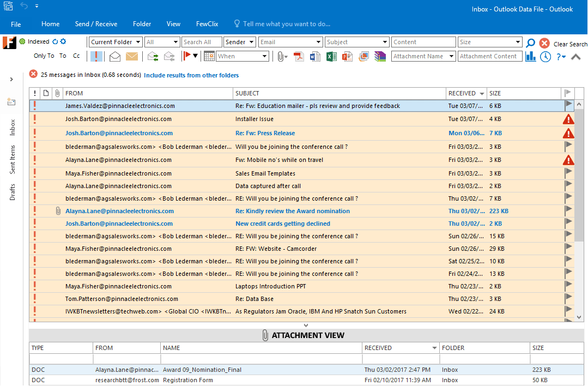Click the paperclip attachment filter icon
This screenshot has width=588, height=386.
pos(282,57)
